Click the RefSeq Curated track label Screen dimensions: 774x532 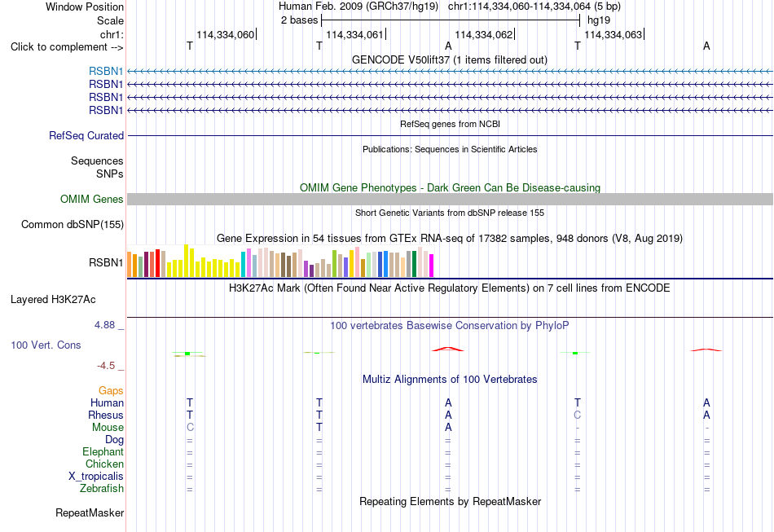point(86,136)
